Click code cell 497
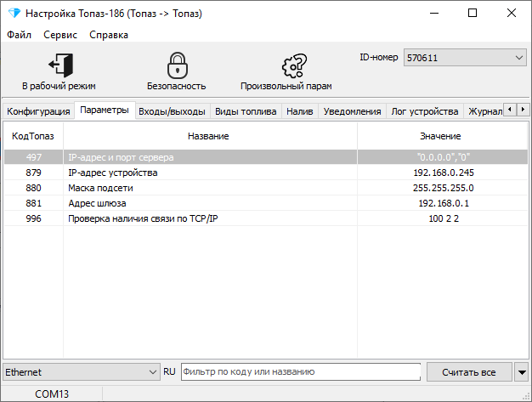532x402 pixels. pos(34,157)
